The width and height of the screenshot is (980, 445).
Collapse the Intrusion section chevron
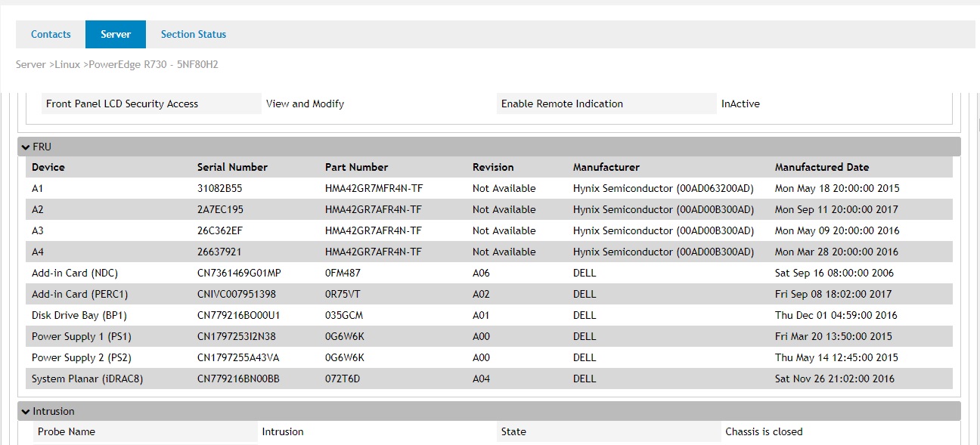coord(25,411)
